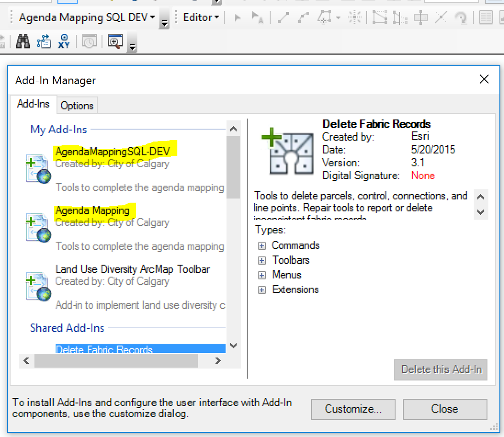Open Agenda Mapping toolbar options arrow
Viewport: 504px width, 437px height.
pos(164,20)
